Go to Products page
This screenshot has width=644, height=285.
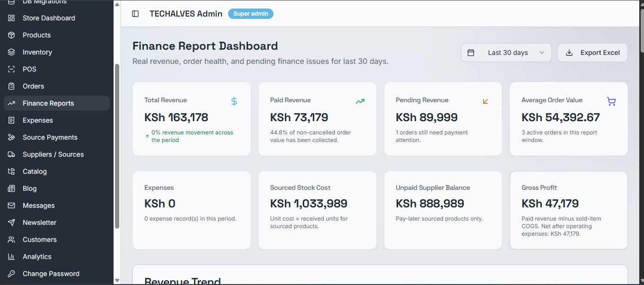[57, 35]
